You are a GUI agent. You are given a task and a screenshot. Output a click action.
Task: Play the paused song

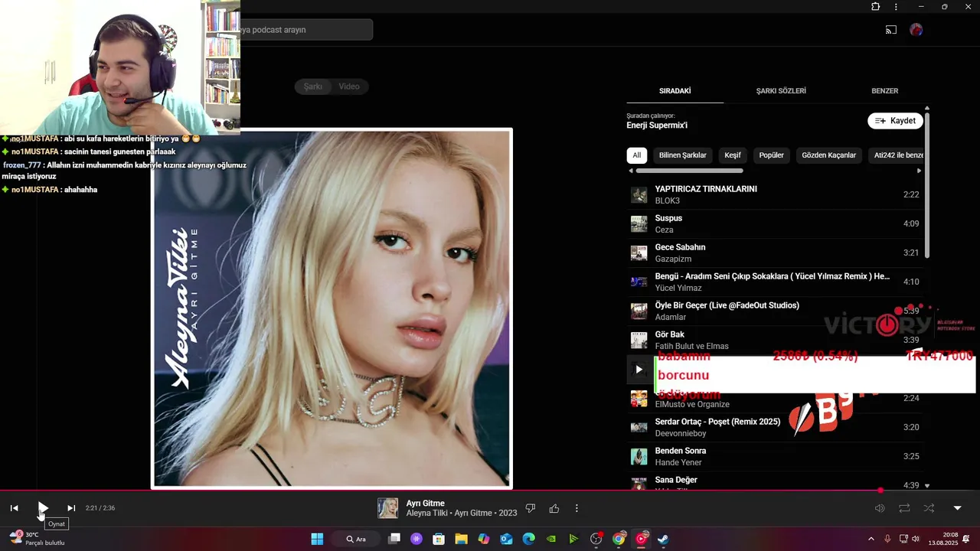(x=43, y=508)
